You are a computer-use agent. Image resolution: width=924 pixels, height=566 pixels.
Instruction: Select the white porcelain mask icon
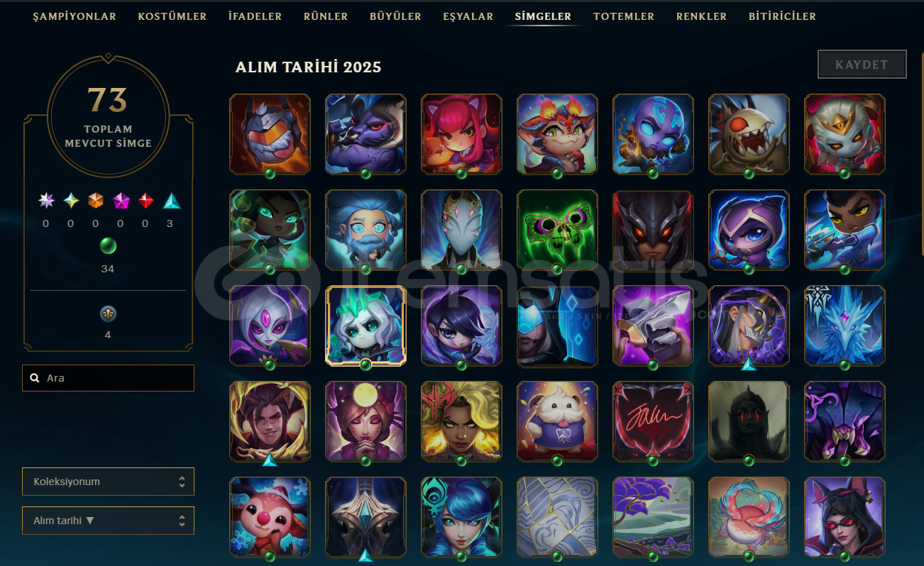click(461, 230)
